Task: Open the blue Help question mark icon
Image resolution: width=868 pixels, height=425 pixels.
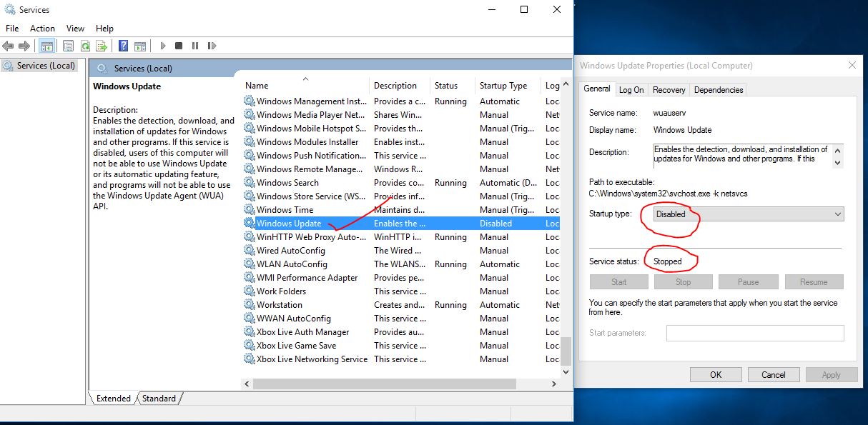Action: click(x=123, y=46)
